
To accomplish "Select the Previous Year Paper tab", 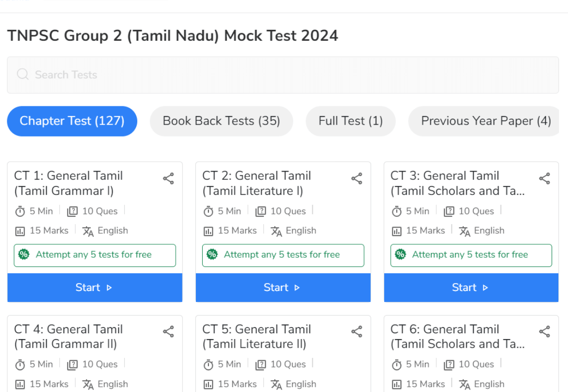I will click(483, 121).
